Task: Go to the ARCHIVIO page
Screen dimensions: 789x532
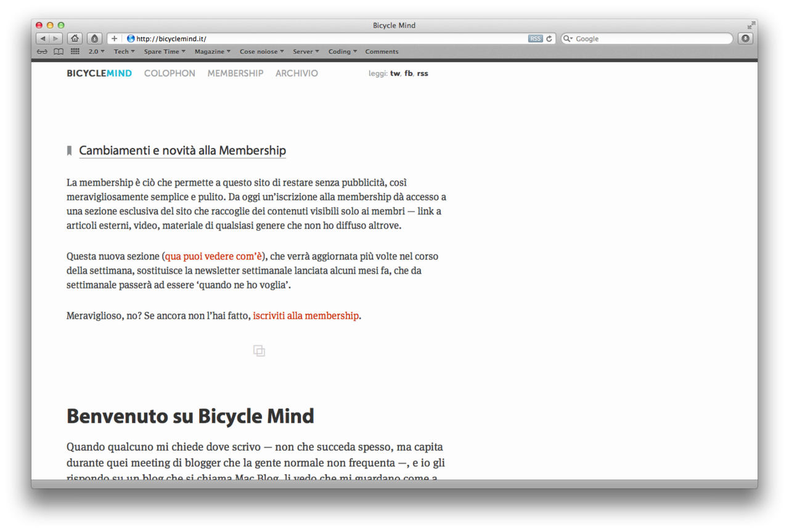Action: coord(296,73)
